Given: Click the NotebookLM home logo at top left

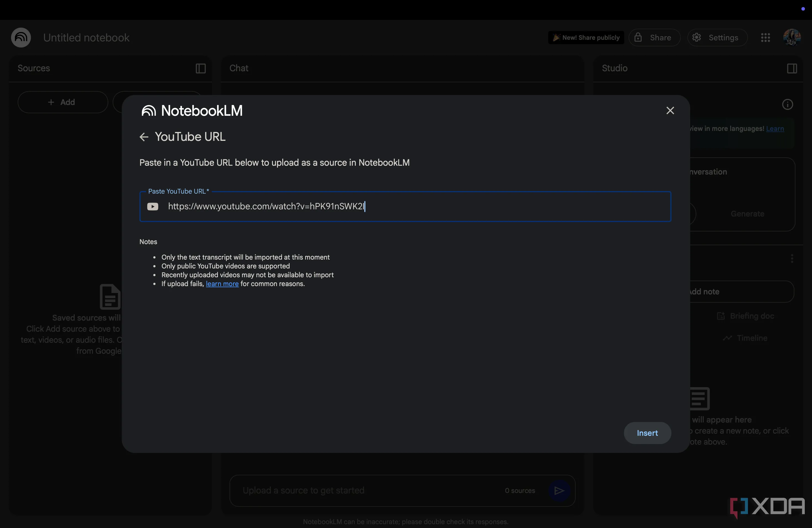Looking at the screenshot, I should pos(21,38).
